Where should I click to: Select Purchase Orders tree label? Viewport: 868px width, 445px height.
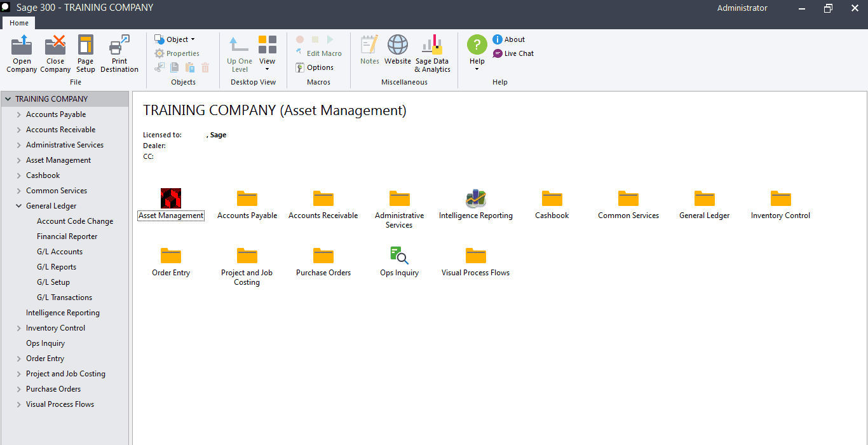pyautogui.click(x=53, y=389)
